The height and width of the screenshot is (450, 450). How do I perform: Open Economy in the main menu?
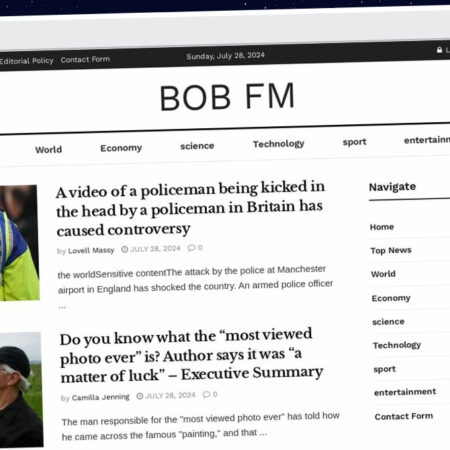[121, 148]
